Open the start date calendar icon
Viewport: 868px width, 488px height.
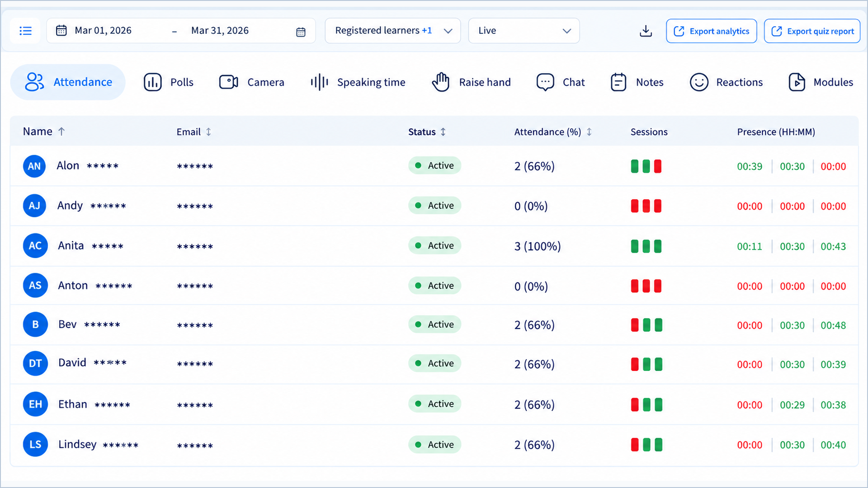(61, 30)
